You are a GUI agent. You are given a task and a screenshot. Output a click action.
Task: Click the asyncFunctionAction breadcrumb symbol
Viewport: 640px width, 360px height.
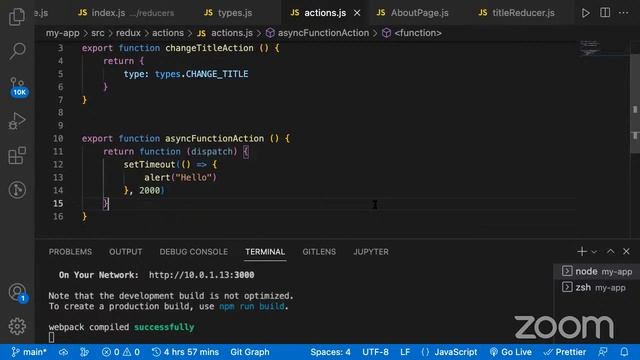318,33
